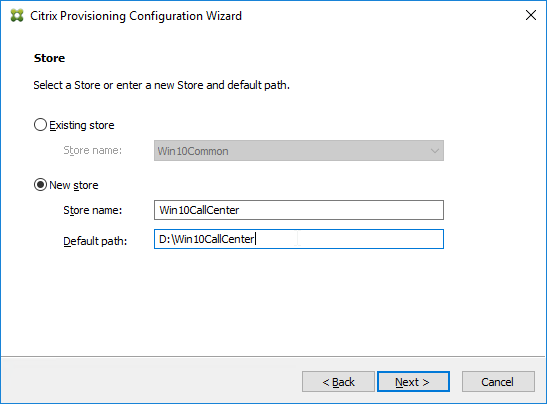
Task: Click the Select a Store instruction text
Action: click(162, 85)
